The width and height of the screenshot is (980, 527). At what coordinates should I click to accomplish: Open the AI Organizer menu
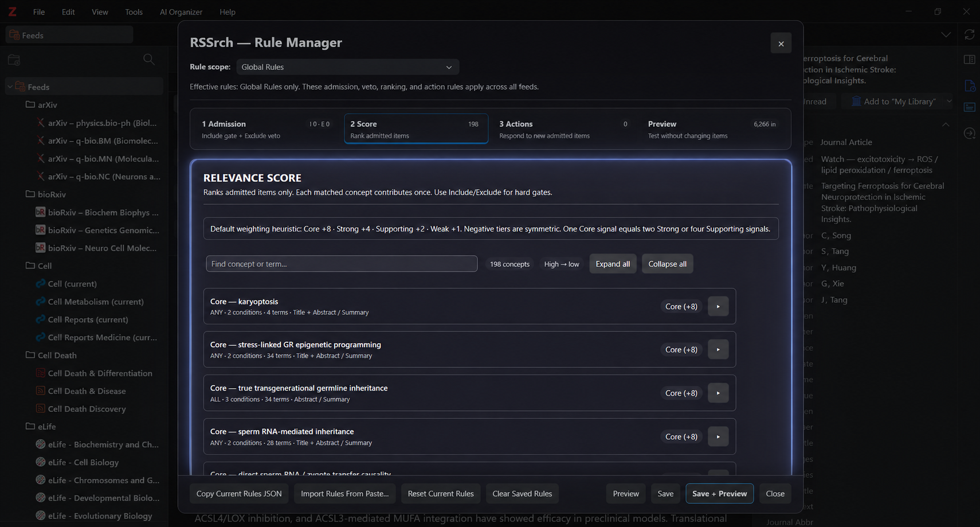pyautogui.click(x=181, y=11)
